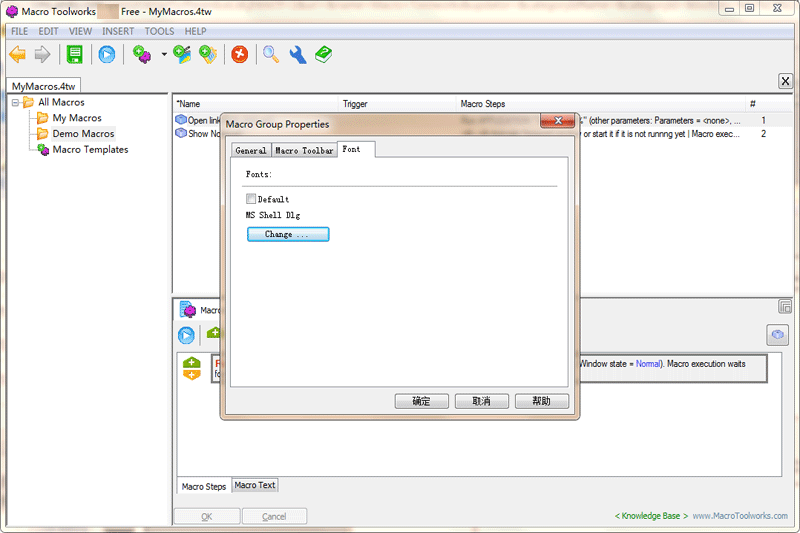The width and height of the screenshot is (800, 533).
Task: Switch to Macro Steps bottom tab
Action: [204, 487]
